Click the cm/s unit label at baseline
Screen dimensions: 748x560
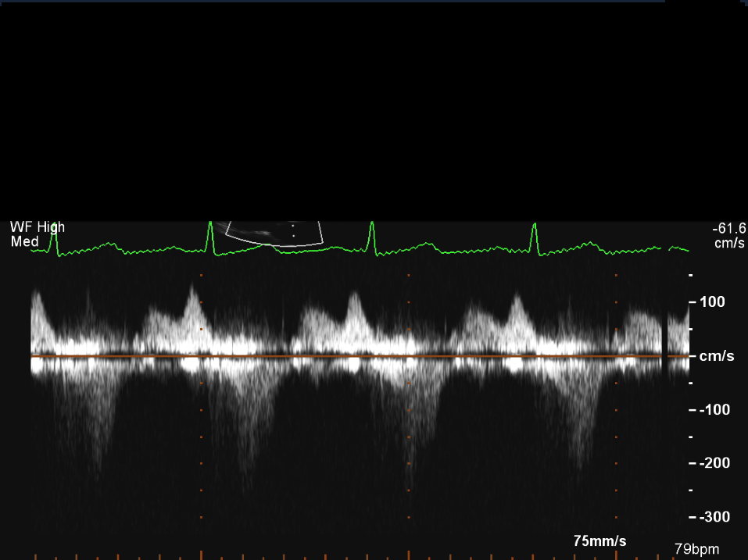coord(716,356)
